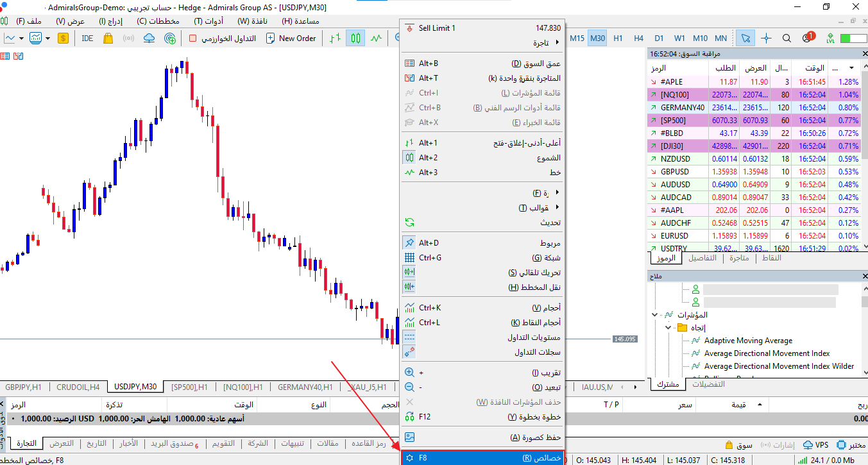Open the IDE MetaEditor toolbar button

pyautogui.click(x=87, y=38)
